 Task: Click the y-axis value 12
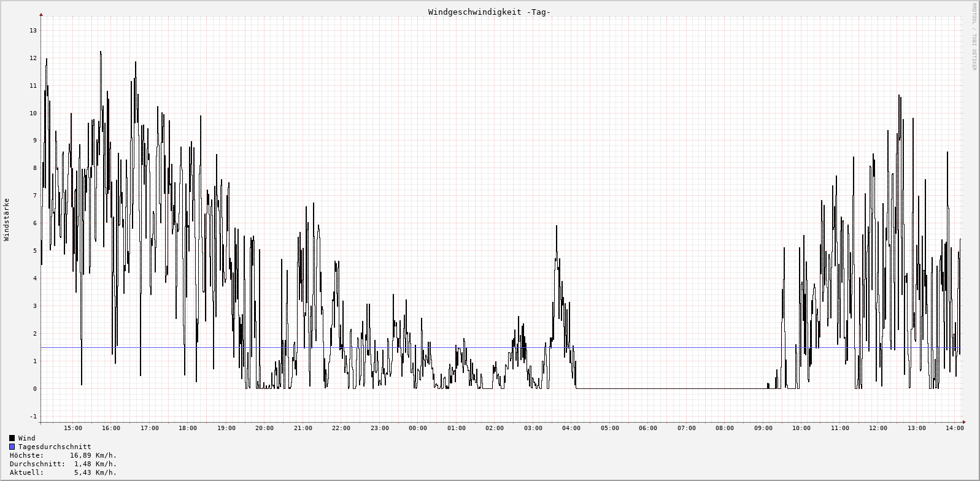pyautogui.click(x=33, y=58)
